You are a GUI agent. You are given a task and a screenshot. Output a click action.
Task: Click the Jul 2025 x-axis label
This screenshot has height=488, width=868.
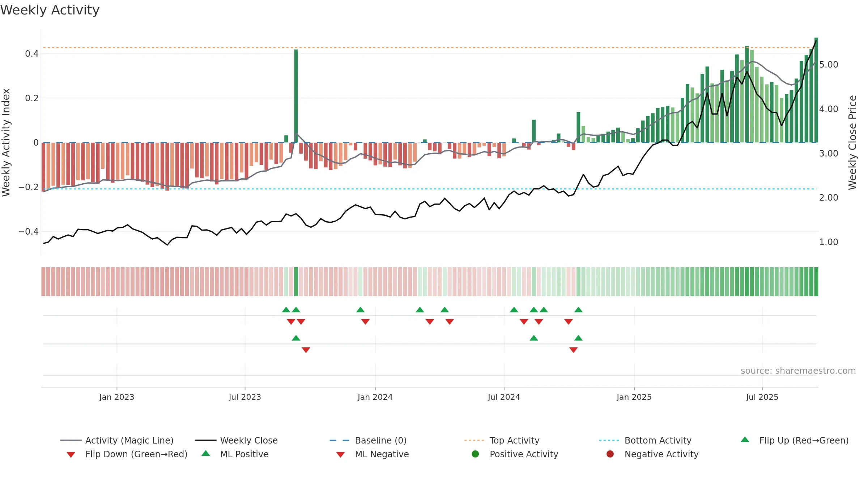[762, 397]
